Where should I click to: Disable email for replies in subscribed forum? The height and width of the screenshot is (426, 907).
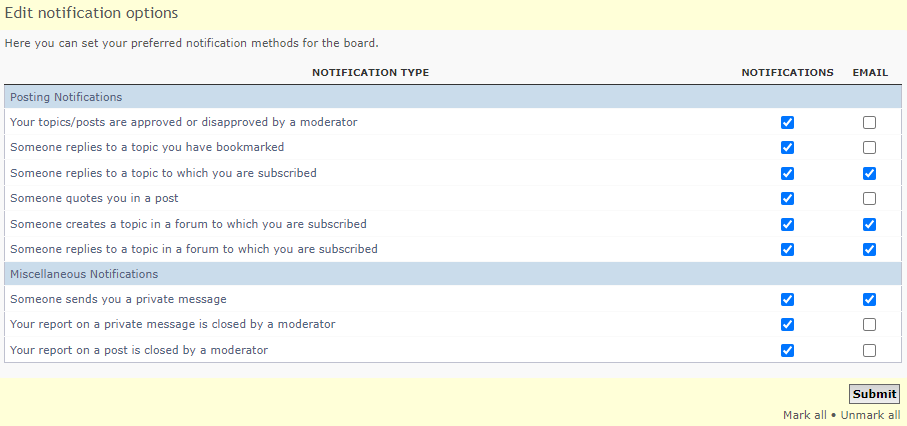coord(869,249)
